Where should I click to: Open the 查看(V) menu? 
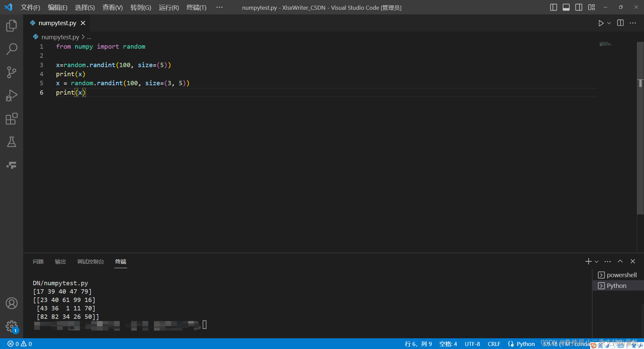(113, 7)
